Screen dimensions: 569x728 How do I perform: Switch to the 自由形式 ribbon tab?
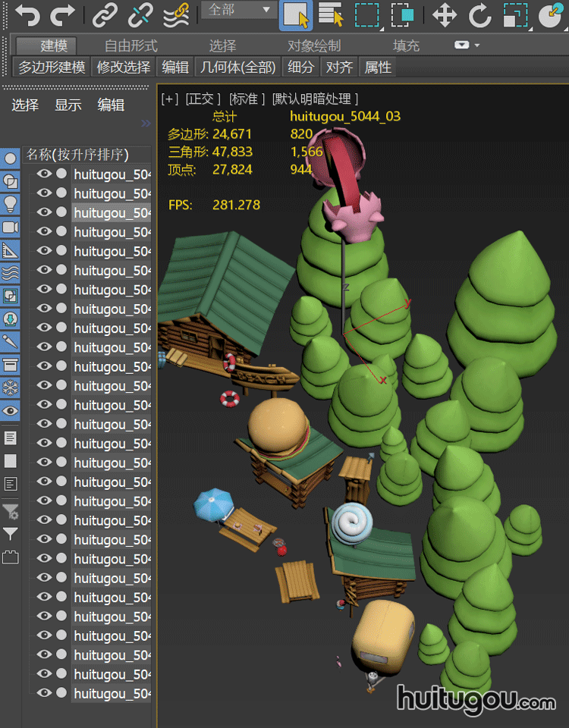pyautogui.click(x=131, y=46)
